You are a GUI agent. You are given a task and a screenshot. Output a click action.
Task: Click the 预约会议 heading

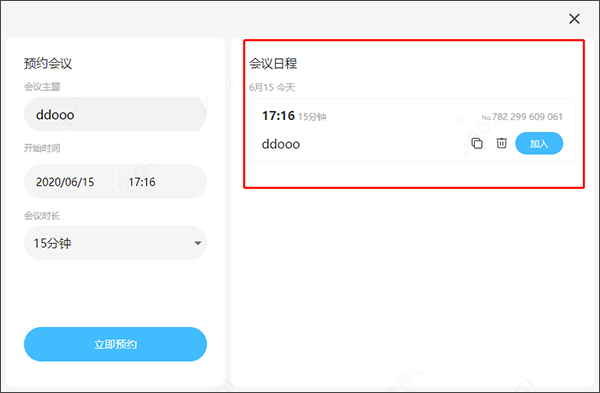pyautogui.click(x=48, y=63)
